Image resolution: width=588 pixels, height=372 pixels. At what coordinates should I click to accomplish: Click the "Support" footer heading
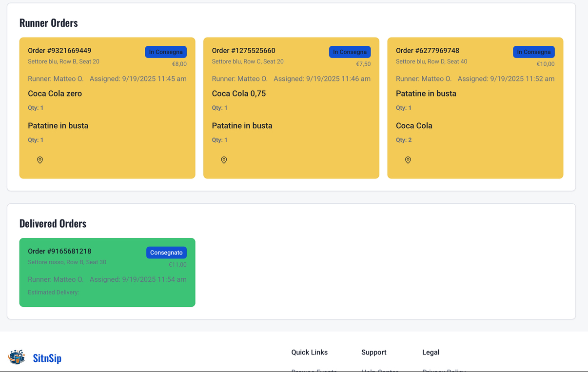(374, 352)
